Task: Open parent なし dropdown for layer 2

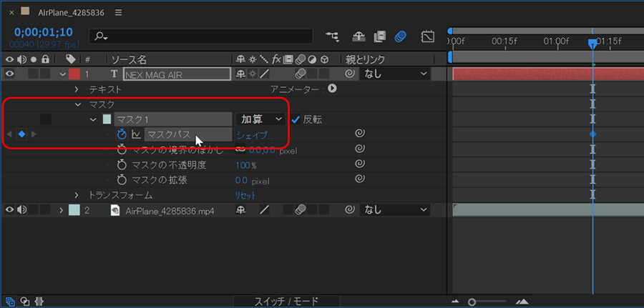Action: click(395, 210)
